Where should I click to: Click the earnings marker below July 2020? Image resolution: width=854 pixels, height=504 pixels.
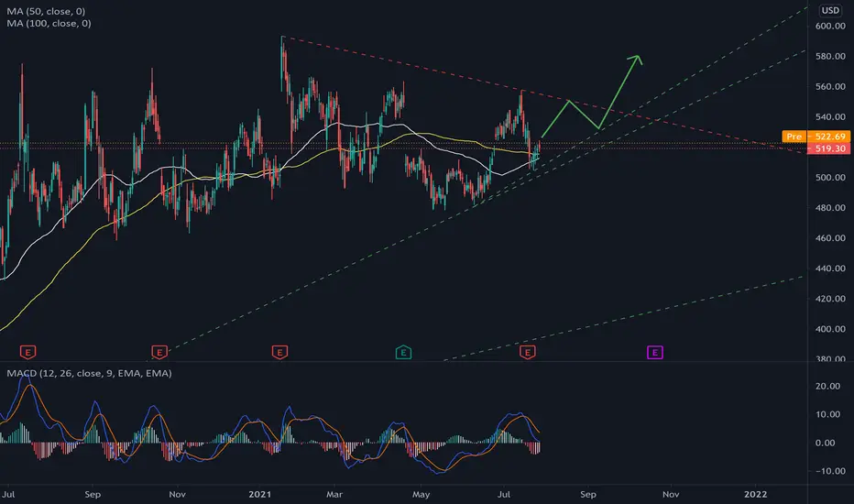point(27,353)
